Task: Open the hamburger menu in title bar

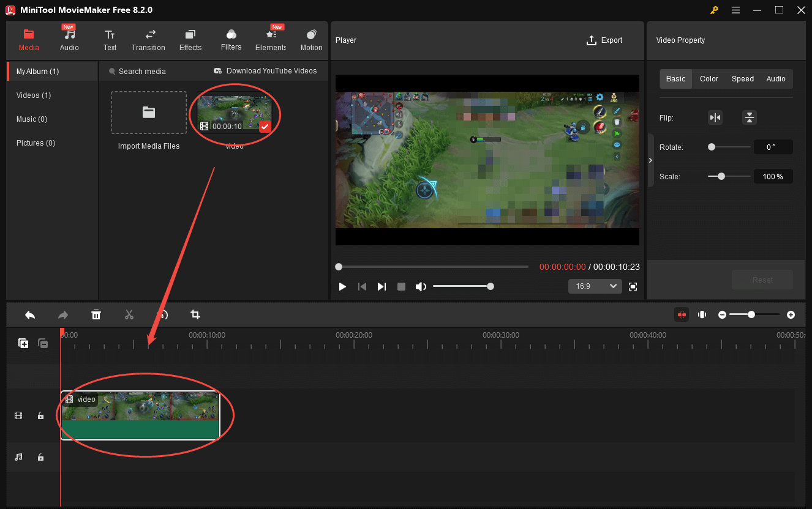Action: (x=735, y=10)
